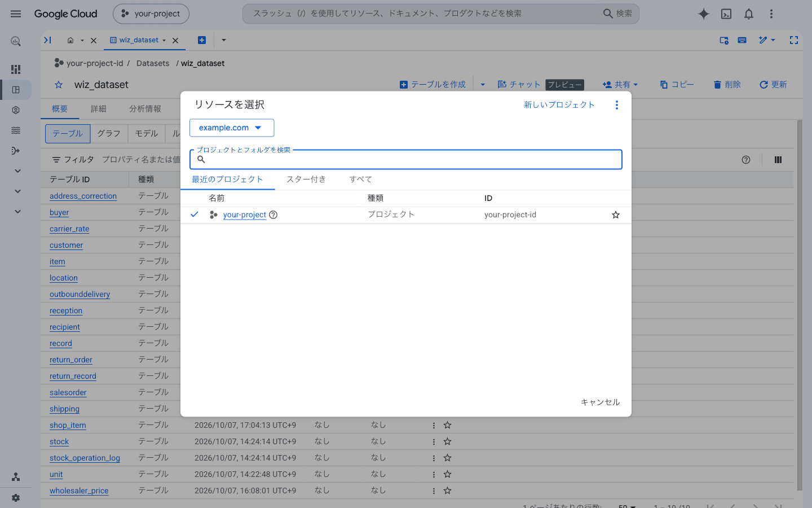Image resolution: width=812 pixels, height=508 pixels.
Task: Star the wholesaler_price table row
Action: (x=447, y=491)
